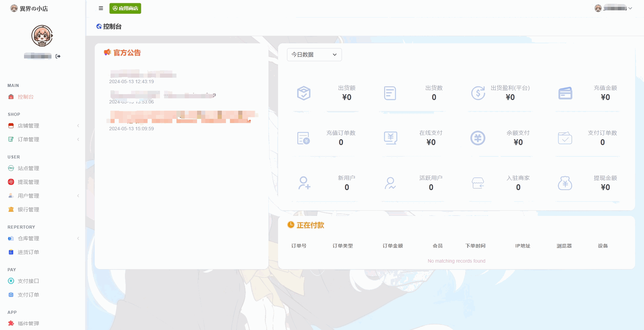Open 提现管理 from the sidebar
This screenshot has width=644, height=330.
pyautogui.click(x=28, y=182)
